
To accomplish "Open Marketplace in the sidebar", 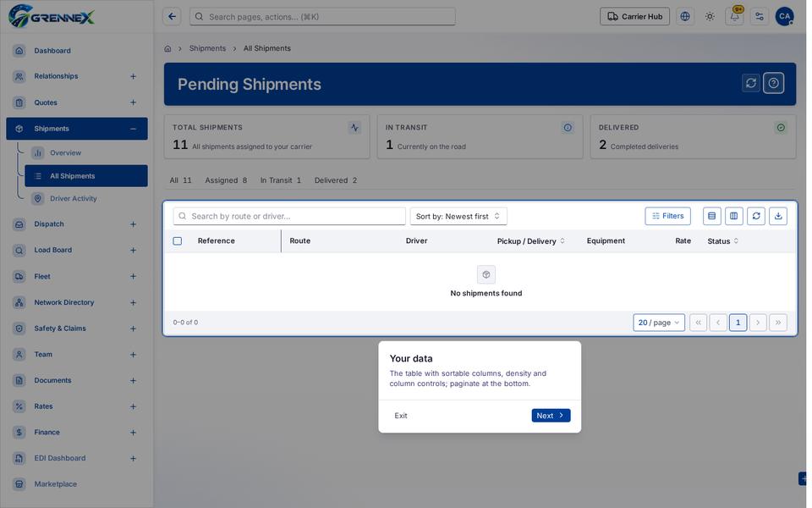I will [x=77, y=484].
